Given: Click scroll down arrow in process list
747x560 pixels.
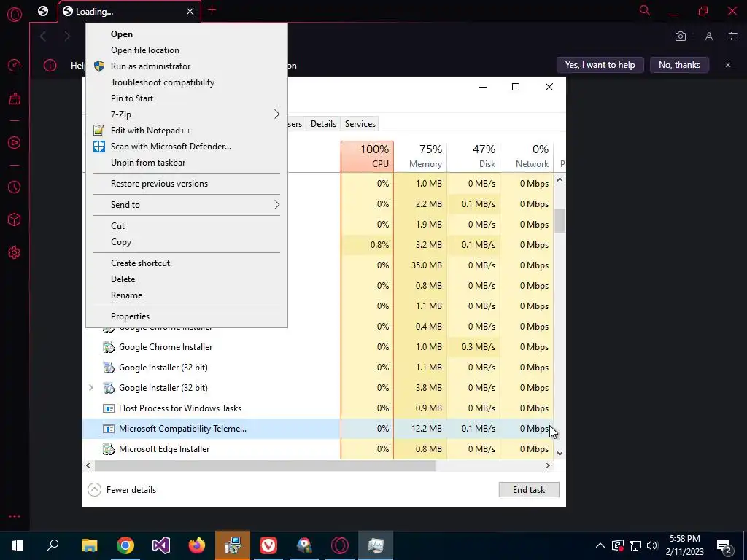Looking at the screenshot, I should (x=560, y=454).
